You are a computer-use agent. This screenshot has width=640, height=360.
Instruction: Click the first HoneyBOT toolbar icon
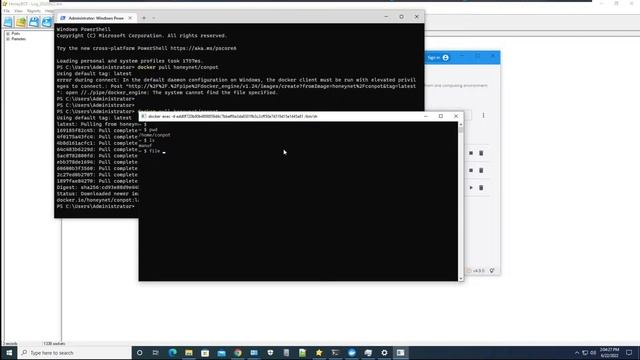tap(8, 22)
